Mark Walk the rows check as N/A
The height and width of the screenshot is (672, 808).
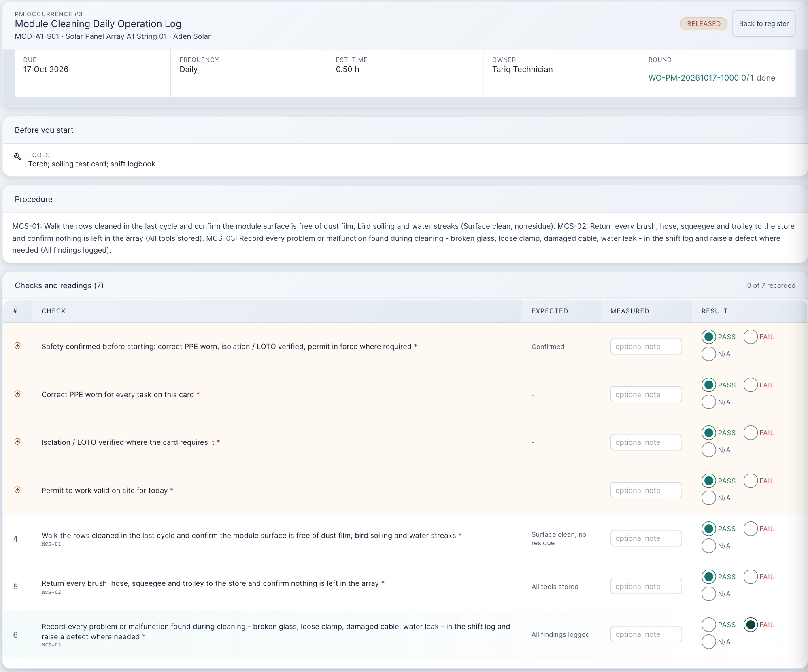coord(708,546)
